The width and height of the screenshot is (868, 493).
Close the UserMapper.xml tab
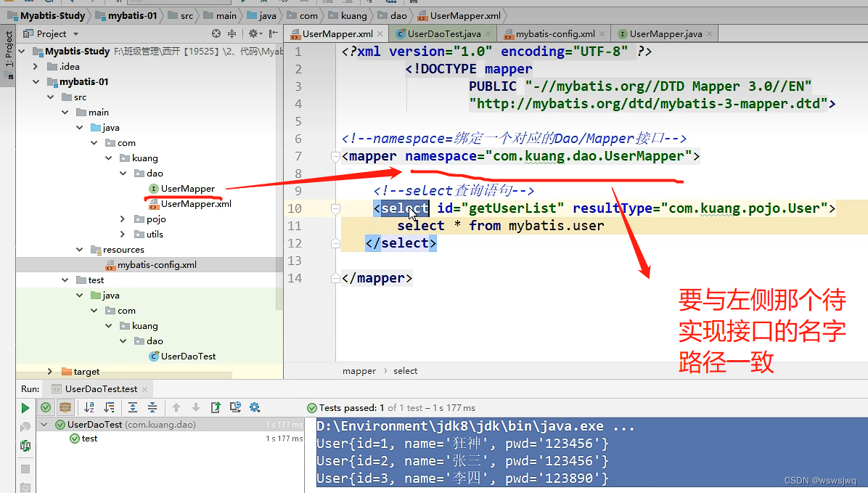(380, 34)
